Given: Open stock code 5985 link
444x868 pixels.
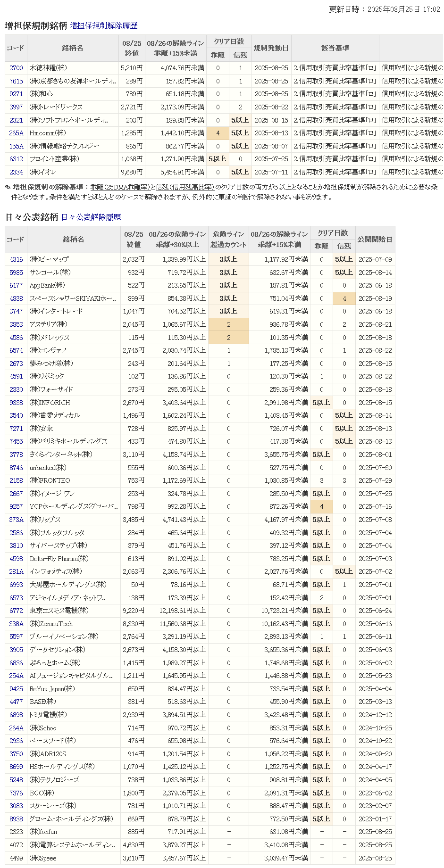Looking at the screenshot, I should pos(16,273).
